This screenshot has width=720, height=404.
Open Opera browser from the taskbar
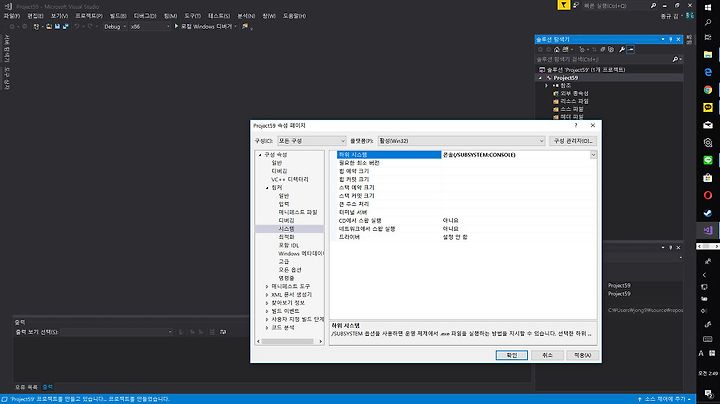click(708, 195)
